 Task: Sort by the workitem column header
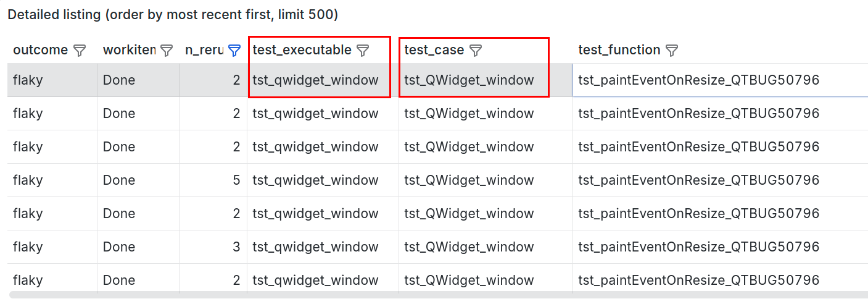[129, 50]
